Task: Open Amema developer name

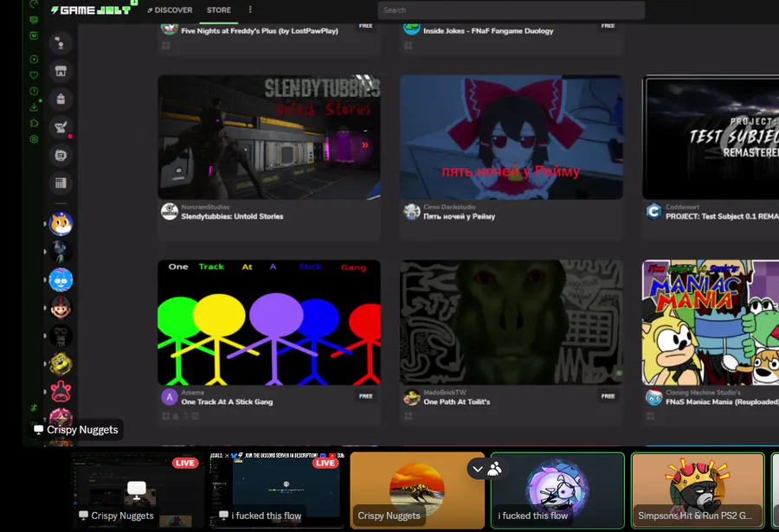Action: click(x=192, y=393)
